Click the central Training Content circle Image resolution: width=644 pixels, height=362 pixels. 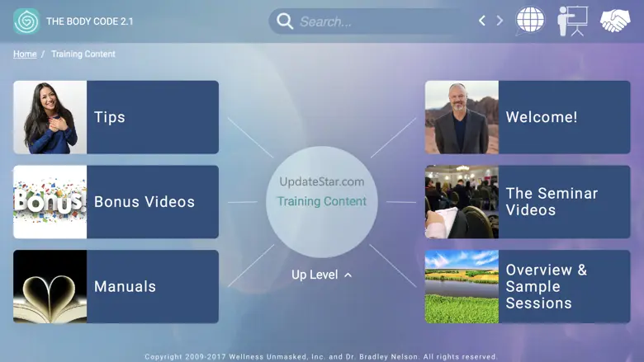click(x=322, y=202)
